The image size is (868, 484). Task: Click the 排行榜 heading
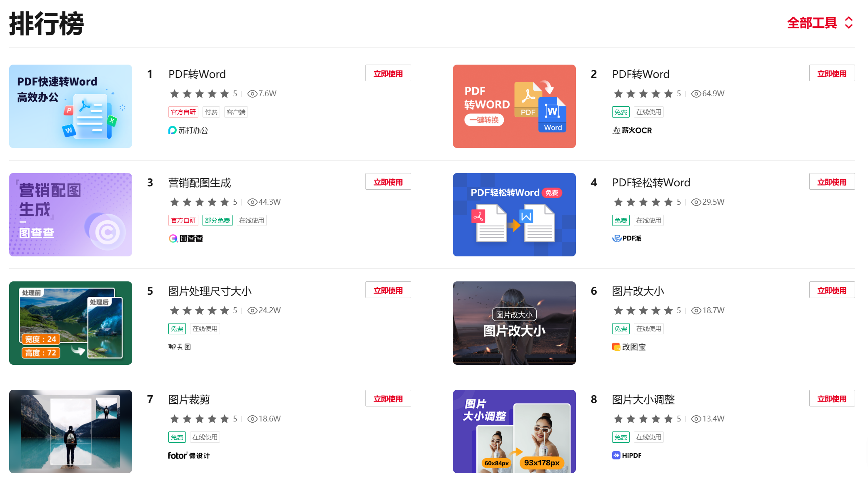(47, 23)
